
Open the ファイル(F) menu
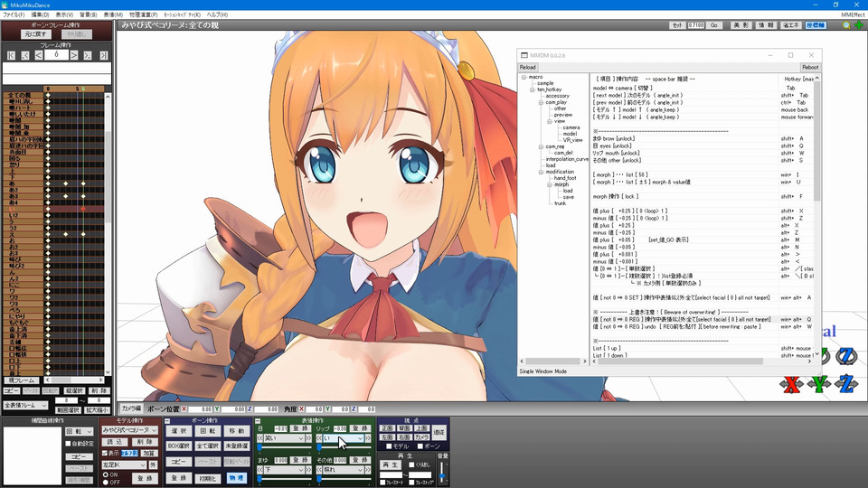[x=14, y=14]
